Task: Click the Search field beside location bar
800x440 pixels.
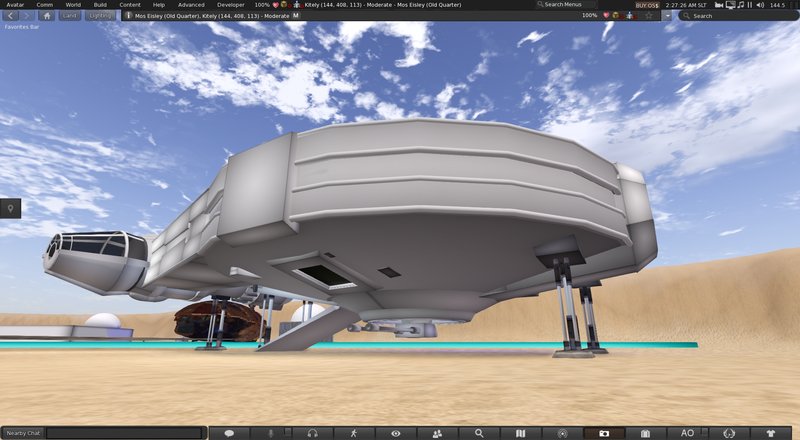Action: click(738, 16)
